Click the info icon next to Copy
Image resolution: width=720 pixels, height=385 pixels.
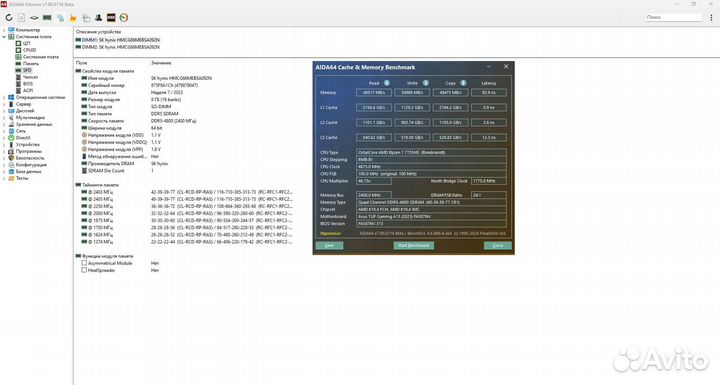pos(463,83)
